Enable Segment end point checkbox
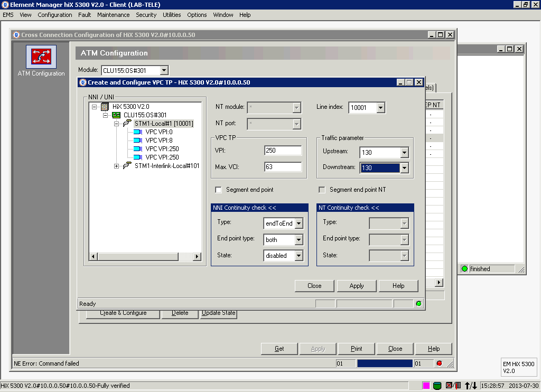 tap(218, 190)
